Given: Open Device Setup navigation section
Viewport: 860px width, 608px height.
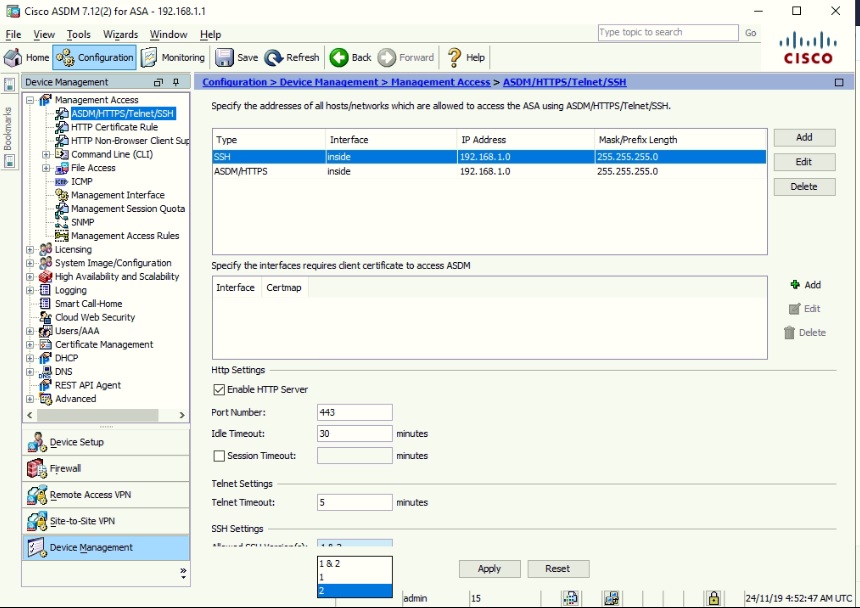Looking at the screenshot, I should click(106, 442).
